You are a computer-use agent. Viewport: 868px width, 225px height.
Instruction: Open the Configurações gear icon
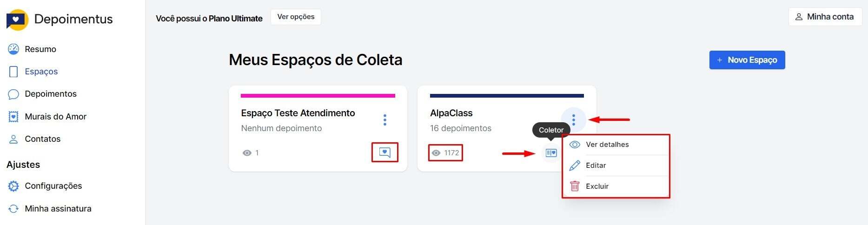13,186
